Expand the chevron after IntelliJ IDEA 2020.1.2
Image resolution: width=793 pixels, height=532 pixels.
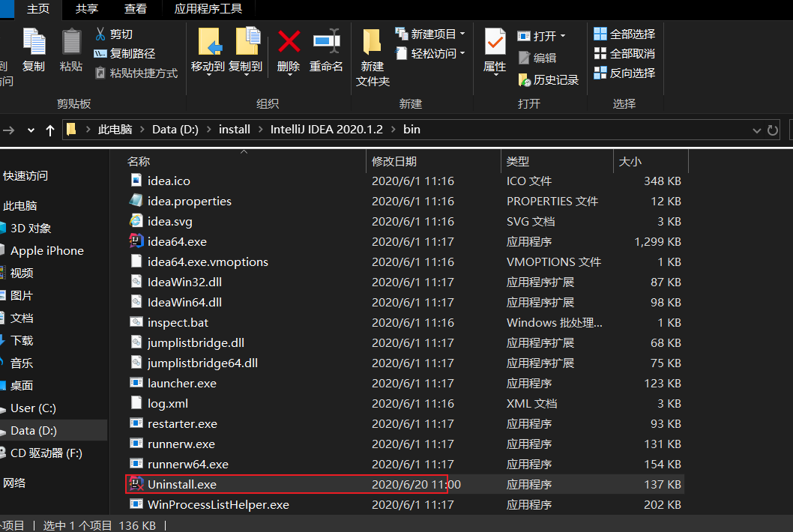(393, 130)
